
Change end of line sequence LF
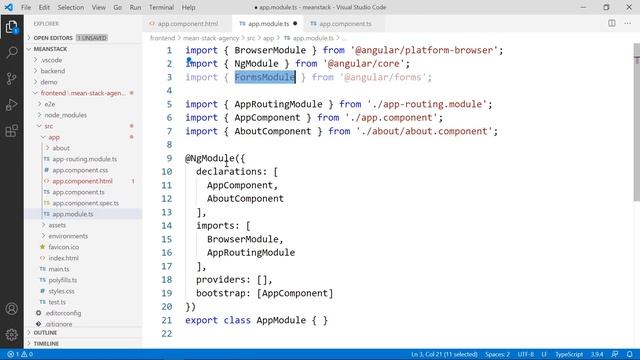coord(544,354)
